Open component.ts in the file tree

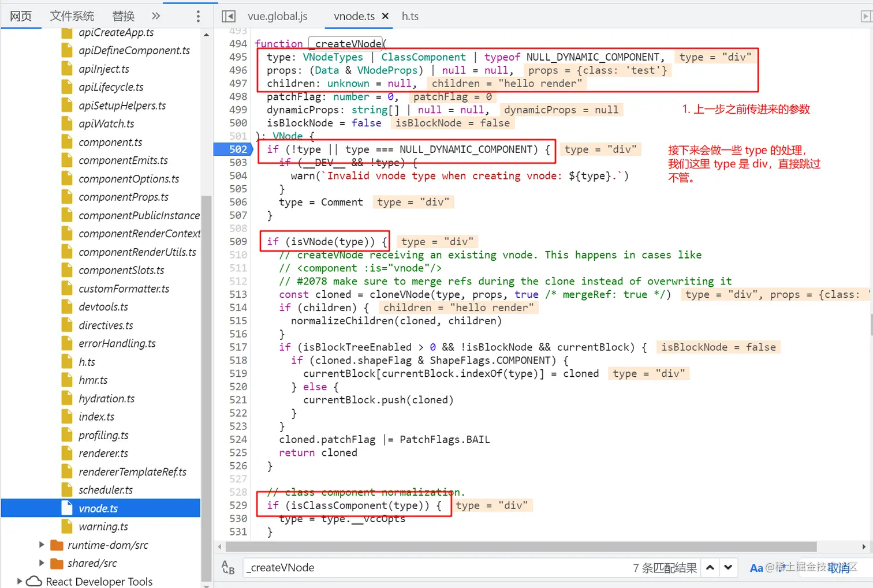[x=110, y=143]
